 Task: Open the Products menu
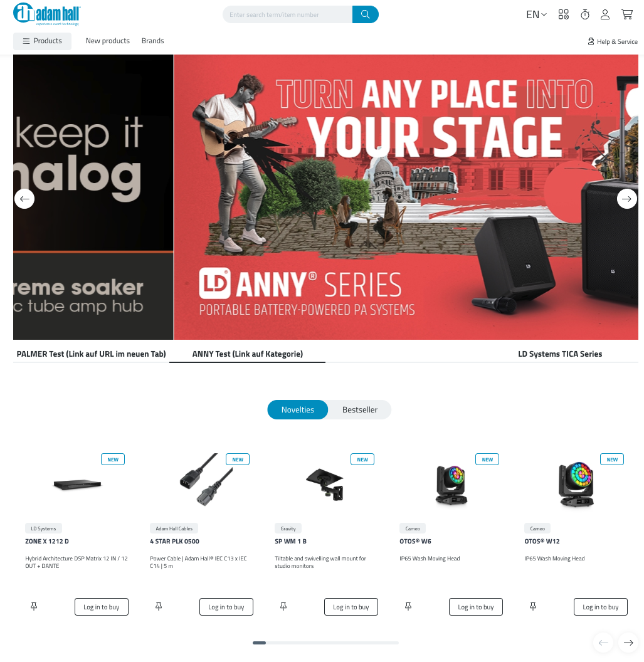(x=42, y=41)
